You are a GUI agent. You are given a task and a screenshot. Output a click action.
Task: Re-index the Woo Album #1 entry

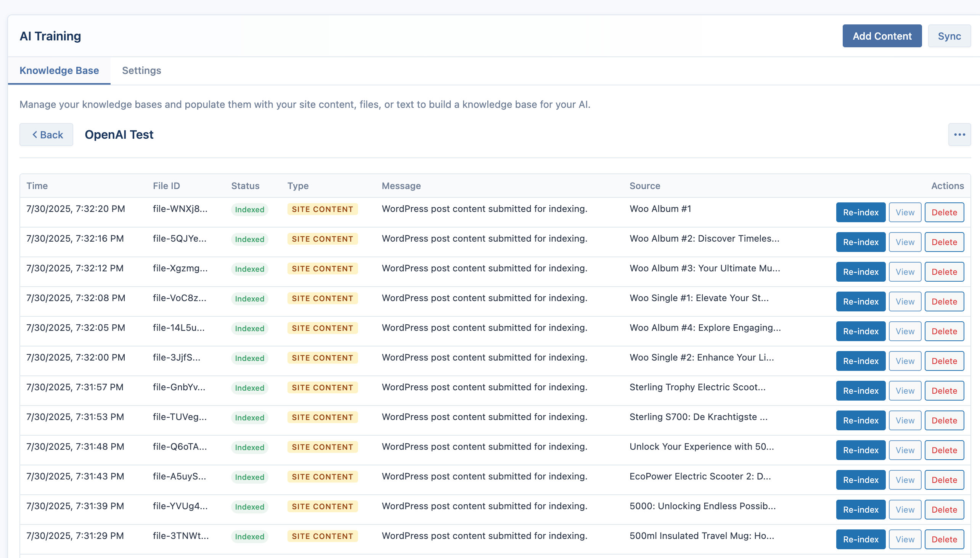[861, 212]
